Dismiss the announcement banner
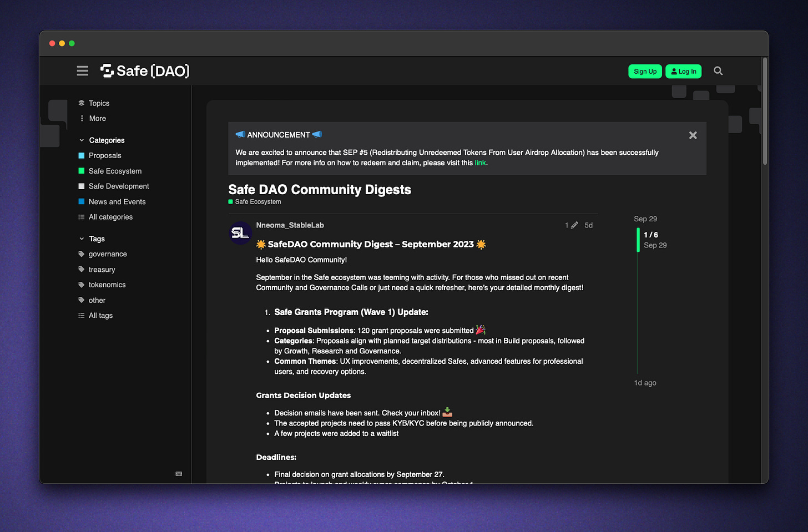Image resolution: width=808 pixels, height=532 pixels. [693, 135]
